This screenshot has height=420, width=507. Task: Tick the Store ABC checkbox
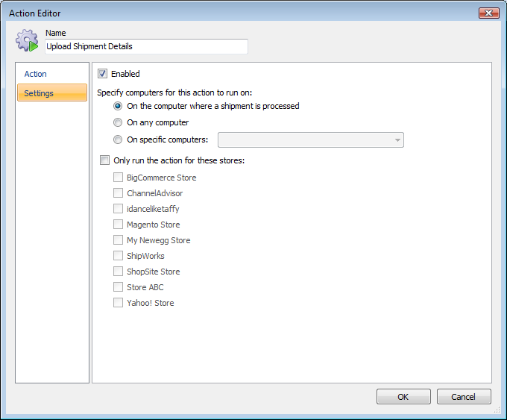pos(118,287)
